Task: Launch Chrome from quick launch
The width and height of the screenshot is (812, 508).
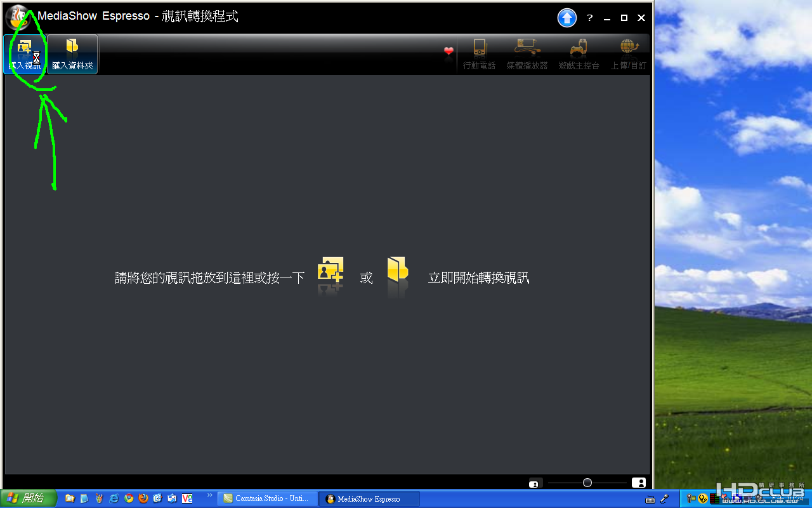Action: click(129, 498)
